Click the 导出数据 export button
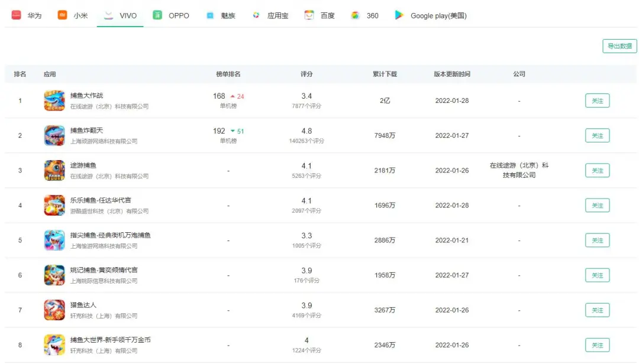Screen dimensions: 639x364 pyautogui.click(x=619, y=45)
